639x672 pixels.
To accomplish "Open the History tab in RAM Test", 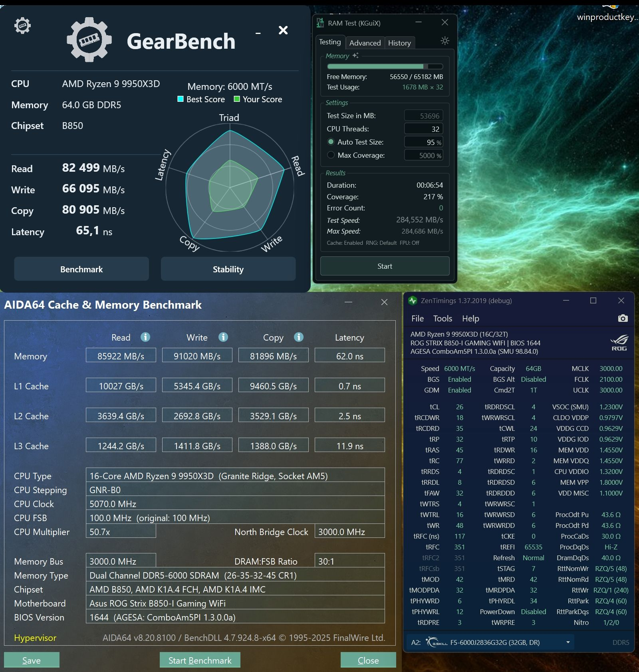I will coord(399,43).
